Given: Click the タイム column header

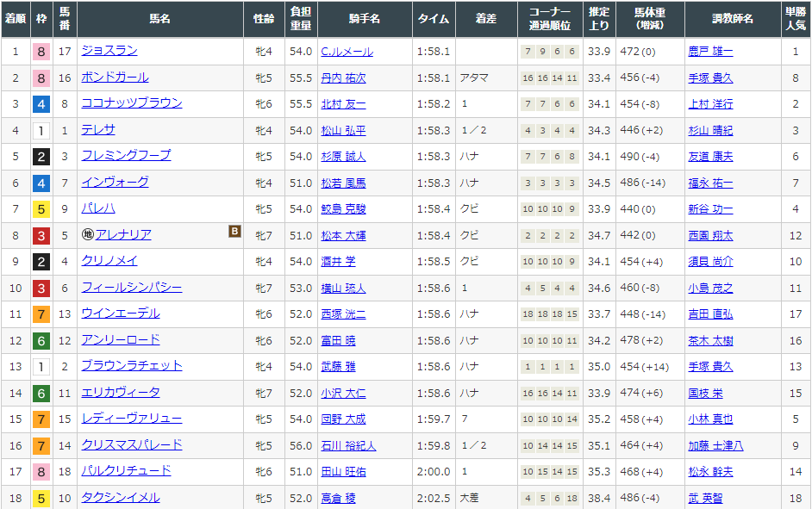Looking at the screenshot, I should [x=433, y=19].
